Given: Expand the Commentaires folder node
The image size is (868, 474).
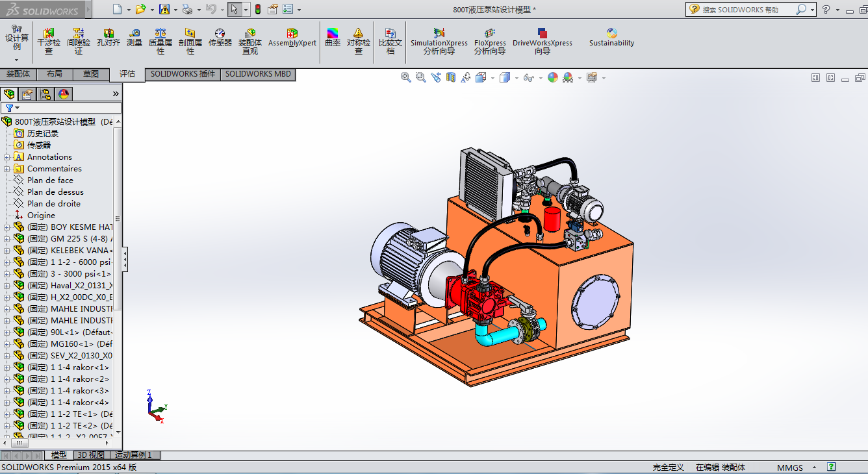Looking at the screenshot, I should tap(7, 169).
